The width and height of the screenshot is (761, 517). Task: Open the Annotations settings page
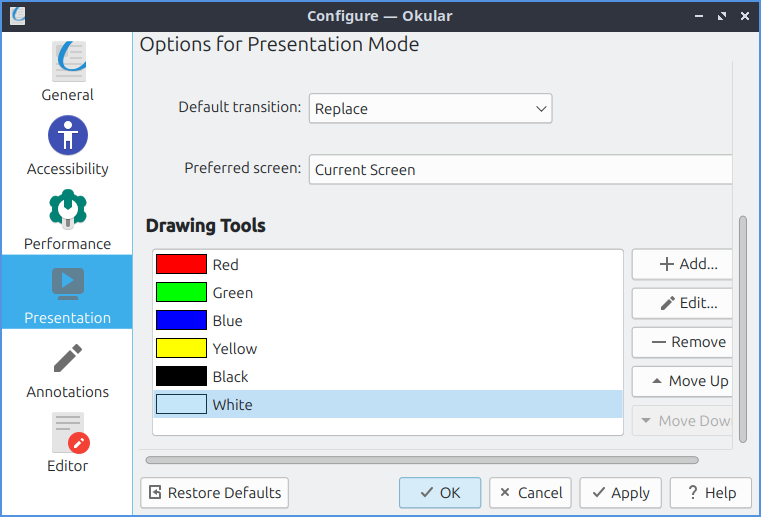[x=67, y=368]
